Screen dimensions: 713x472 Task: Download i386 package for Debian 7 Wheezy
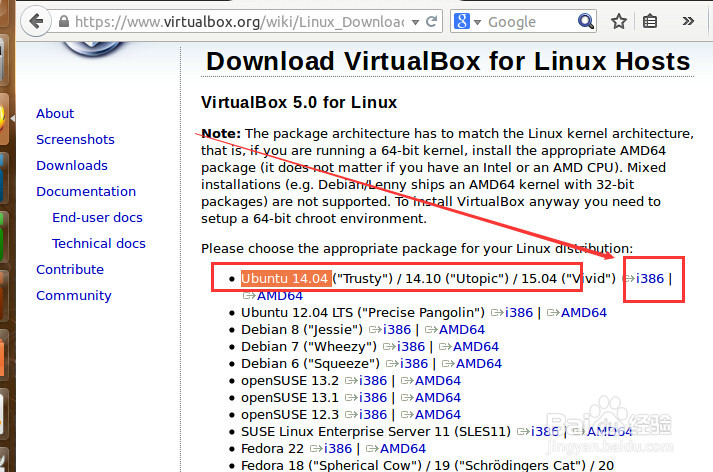coord(411,346)
